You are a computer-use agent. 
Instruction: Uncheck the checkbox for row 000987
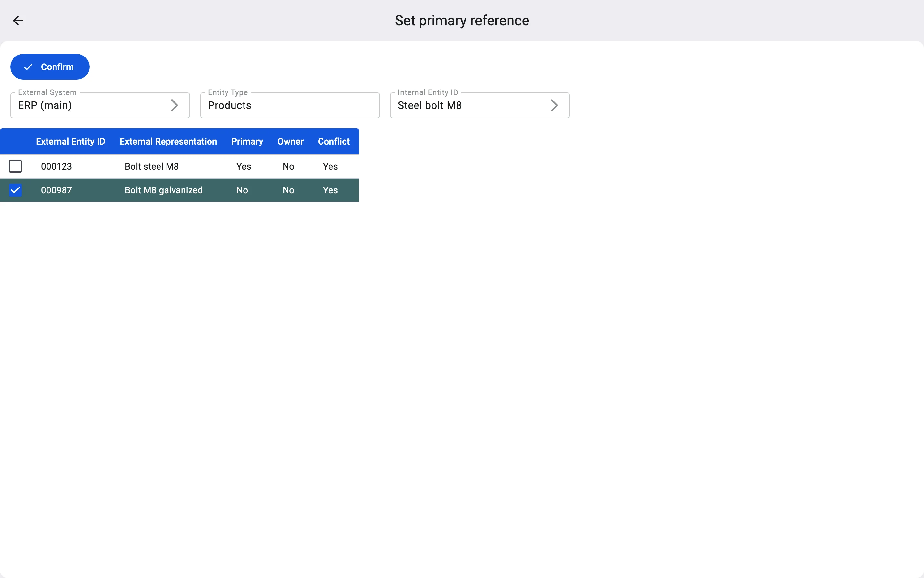click(15, 190)
